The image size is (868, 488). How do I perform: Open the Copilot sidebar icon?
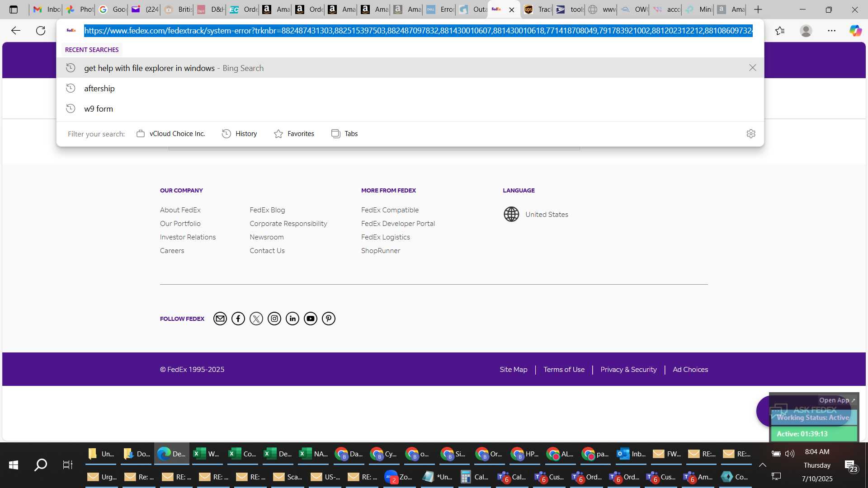855,31
